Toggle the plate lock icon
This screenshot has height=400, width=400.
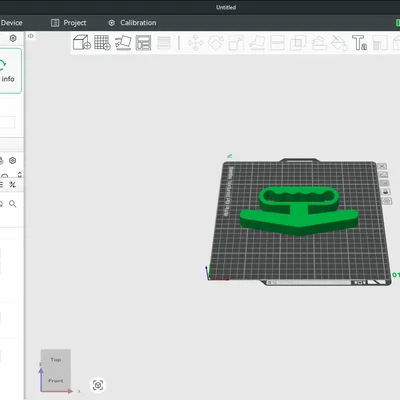(386, 192)
